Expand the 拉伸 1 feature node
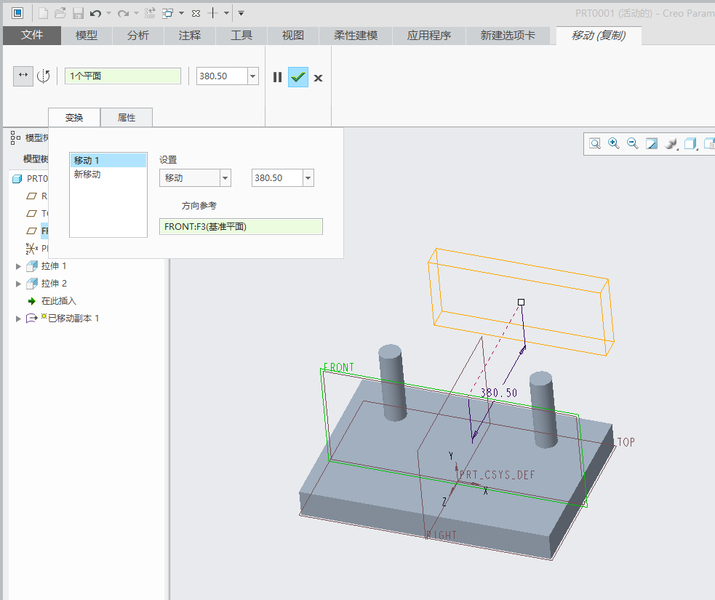715x600 pixels. (18, 266)
